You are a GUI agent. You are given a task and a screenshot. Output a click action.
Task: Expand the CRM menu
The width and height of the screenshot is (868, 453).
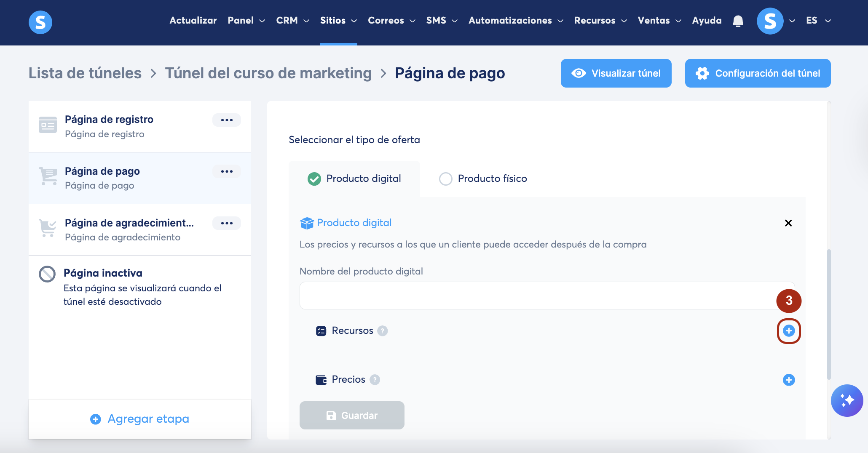pos(293,21)
